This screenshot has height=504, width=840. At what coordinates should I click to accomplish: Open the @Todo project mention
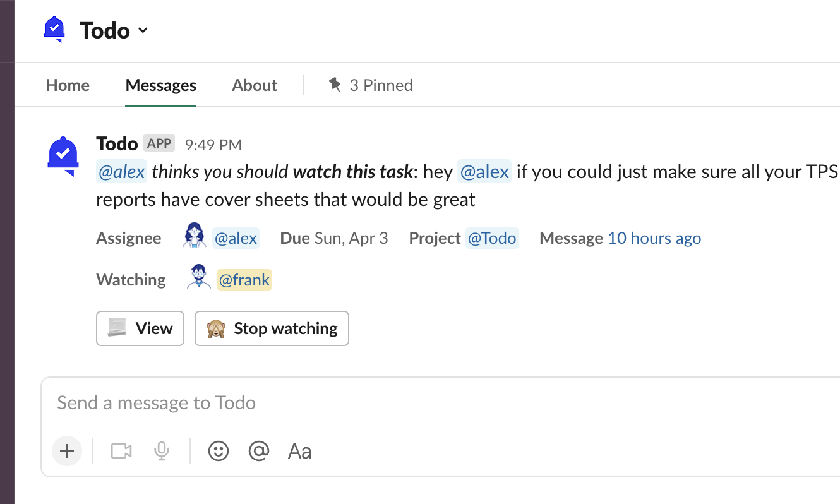[492, 238]
